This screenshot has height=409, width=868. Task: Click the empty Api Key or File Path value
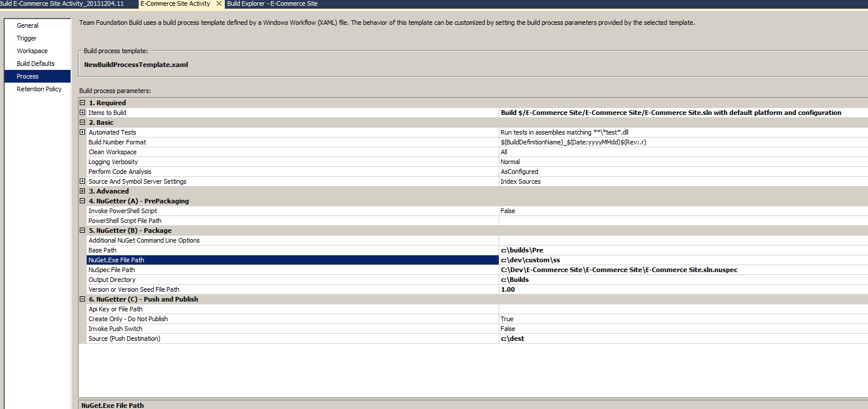(684, 309)
